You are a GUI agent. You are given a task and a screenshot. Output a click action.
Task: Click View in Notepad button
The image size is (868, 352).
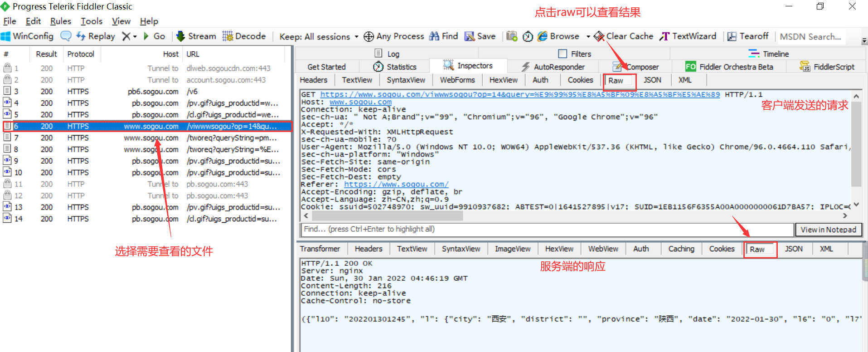(x=828, y=230)
